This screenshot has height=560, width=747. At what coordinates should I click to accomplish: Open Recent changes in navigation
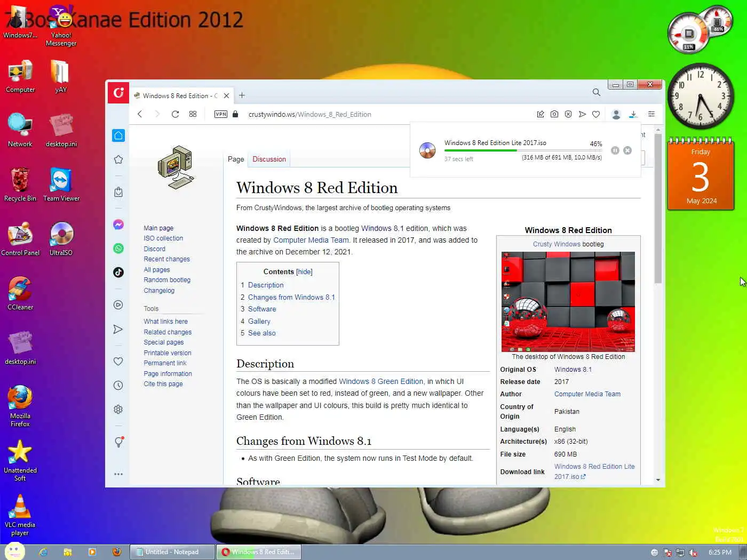(x=166, y=259)
